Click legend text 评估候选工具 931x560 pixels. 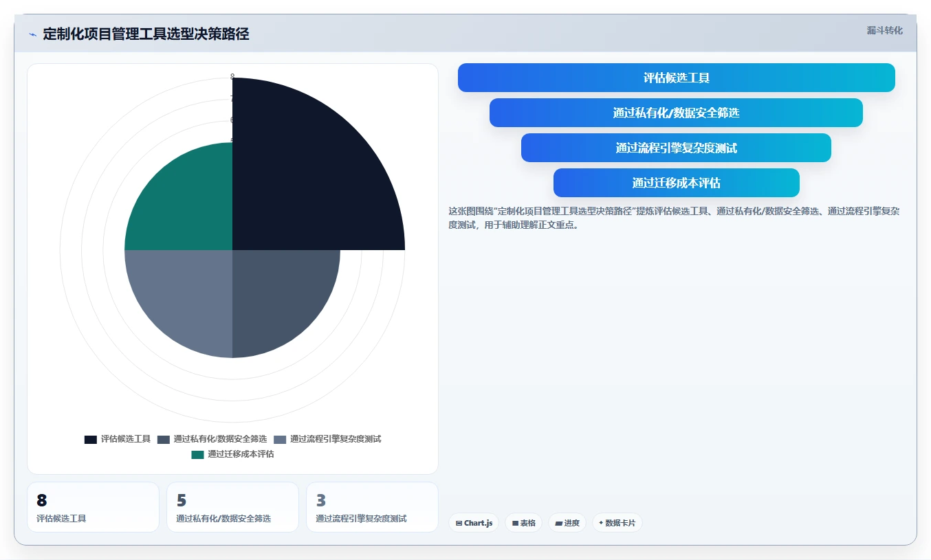point(125,439)
